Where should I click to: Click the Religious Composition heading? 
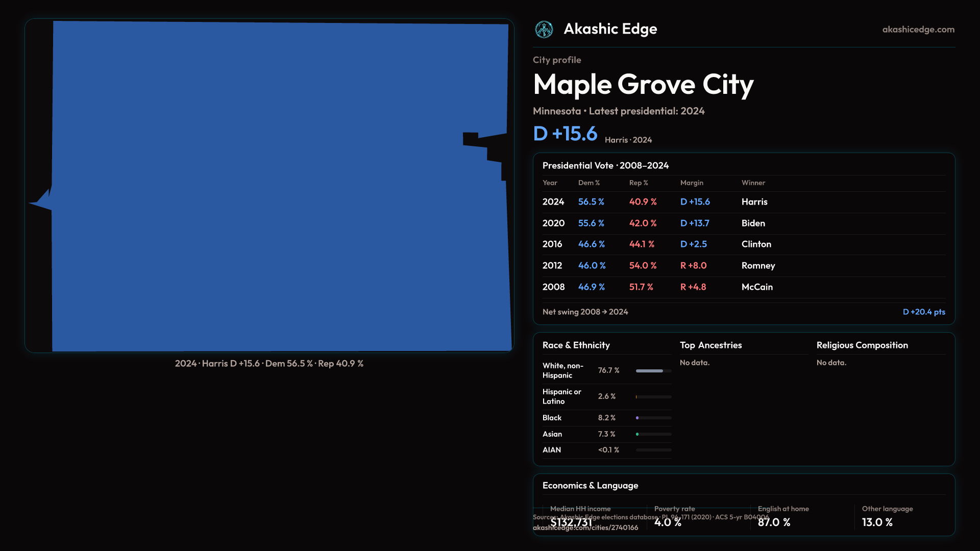click(862, 345)
